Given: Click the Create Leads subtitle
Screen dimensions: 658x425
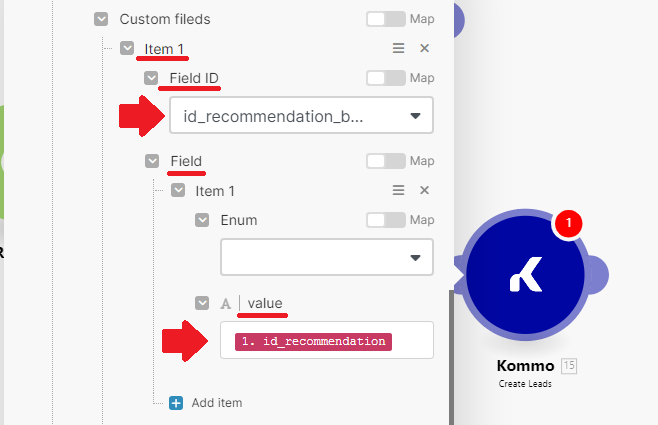Looking at the screenshot, I should pyautogui.click(x=525, y=384).
